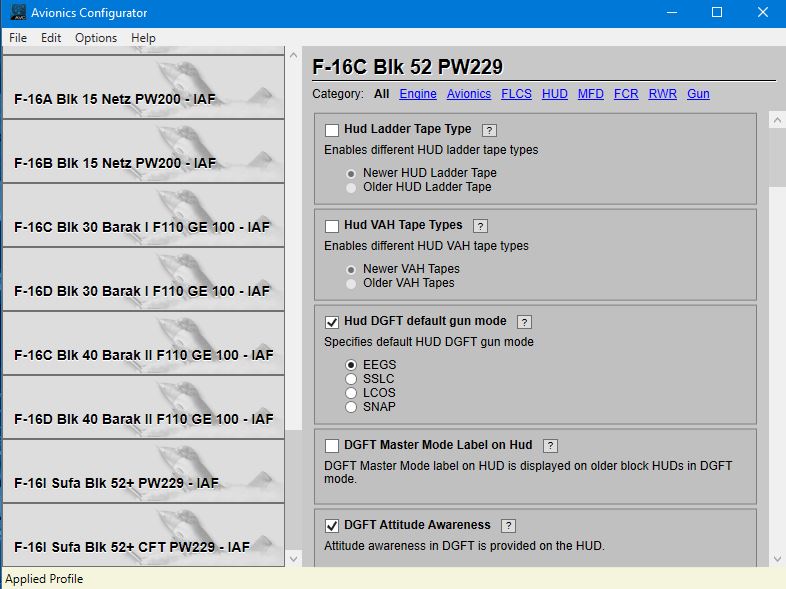Select F-16I Sufa Blk 52+ PW229 profile
The height and width of the screenshot is (589, 786).
143,472
